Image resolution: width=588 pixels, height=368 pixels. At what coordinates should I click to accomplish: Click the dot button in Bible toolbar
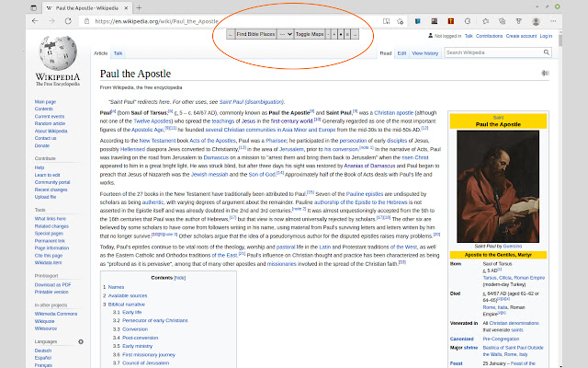point(341,34)
